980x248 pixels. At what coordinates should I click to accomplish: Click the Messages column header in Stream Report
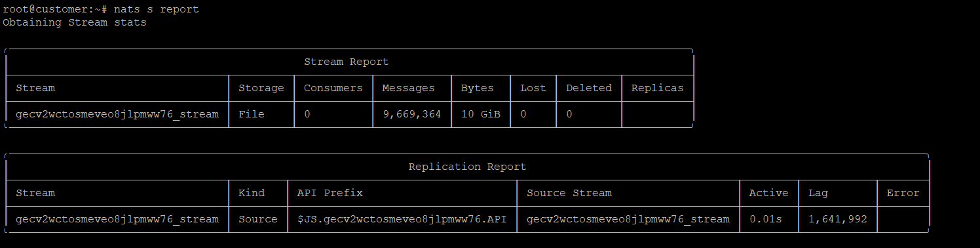[409, 88]
